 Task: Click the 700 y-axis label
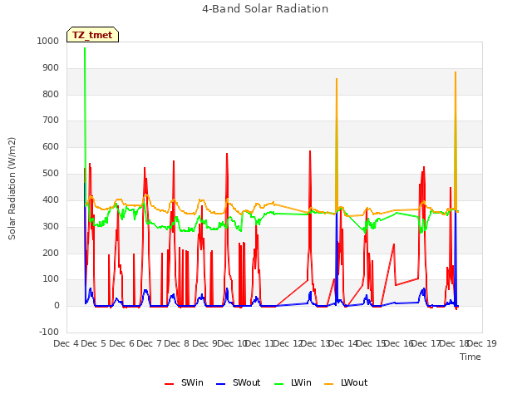pyautogui.click(x=51, y=120)
